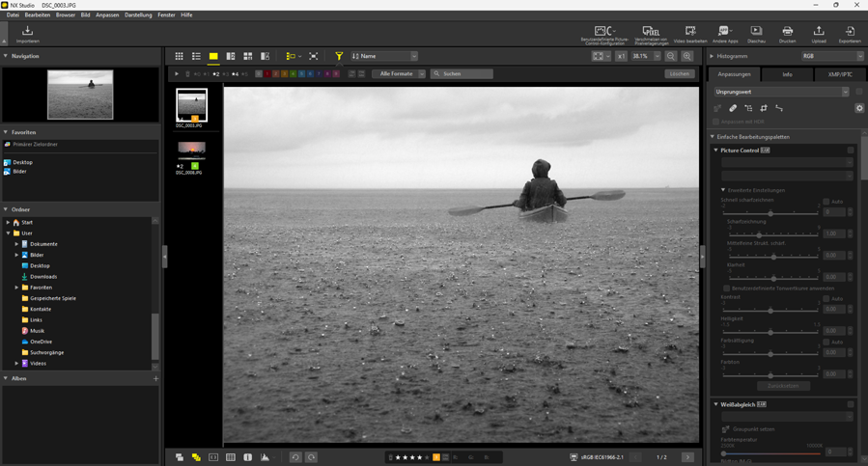Switch to thumbnail grid view

[x=179, y=57]
